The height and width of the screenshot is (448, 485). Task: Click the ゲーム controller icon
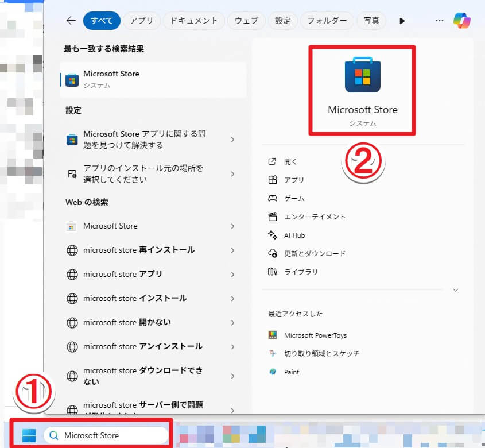[x=273, y=198]
